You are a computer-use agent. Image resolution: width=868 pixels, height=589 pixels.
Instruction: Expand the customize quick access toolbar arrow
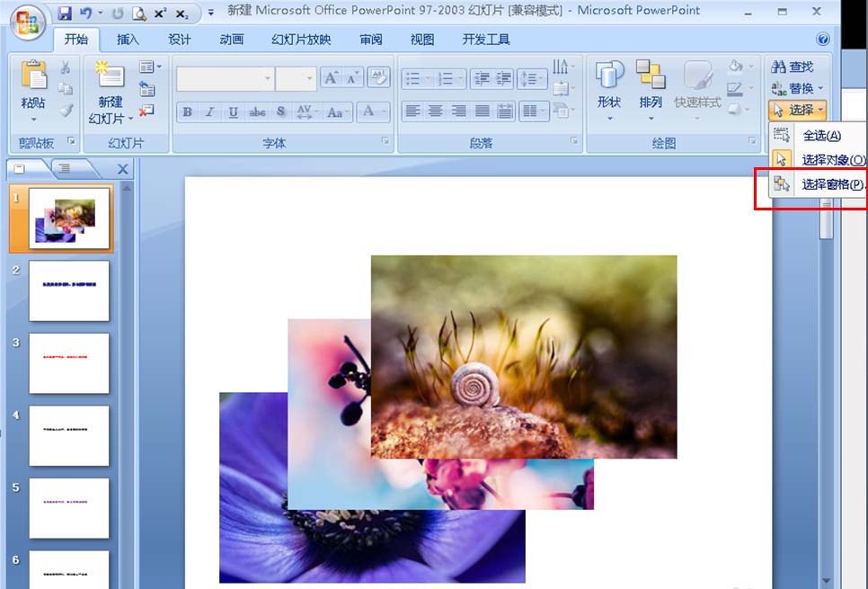pos(211,13)
